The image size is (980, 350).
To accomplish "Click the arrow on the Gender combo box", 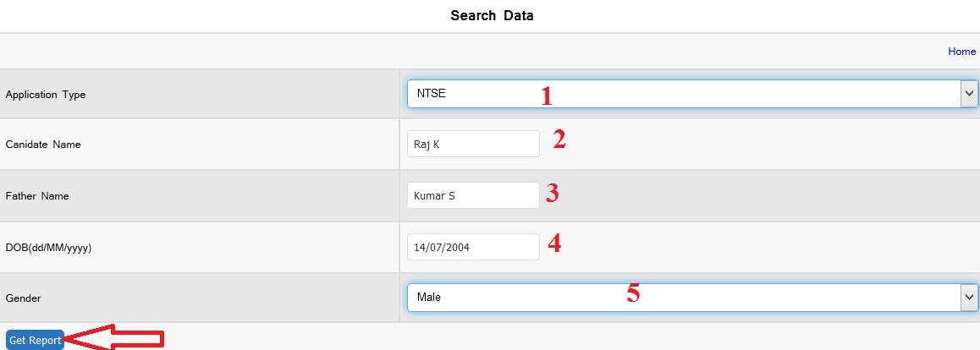I will (969, 297).
